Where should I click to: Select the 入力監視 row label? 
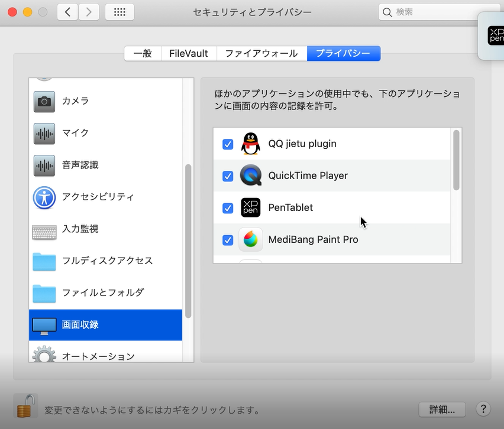(x=80, y=229)
